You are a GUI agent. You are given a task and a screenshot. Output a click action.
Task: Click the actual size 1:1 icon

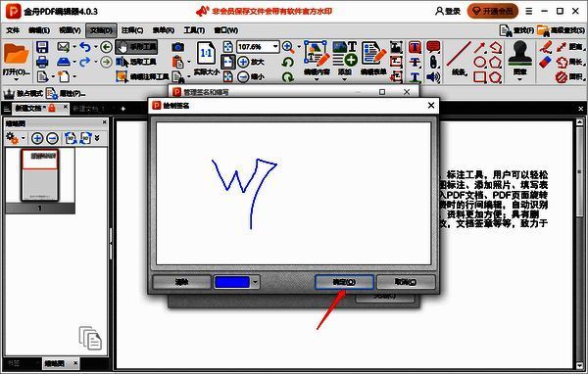click(206, 53)
